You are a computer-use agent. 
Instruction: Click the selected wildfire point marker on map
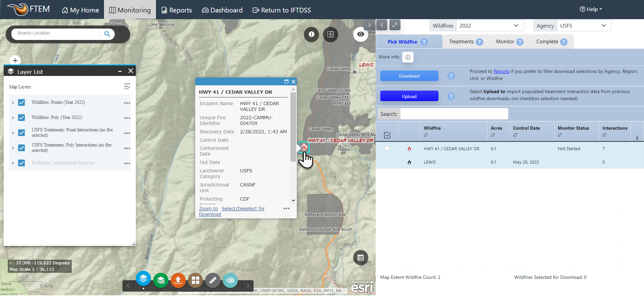pos(304,147)
